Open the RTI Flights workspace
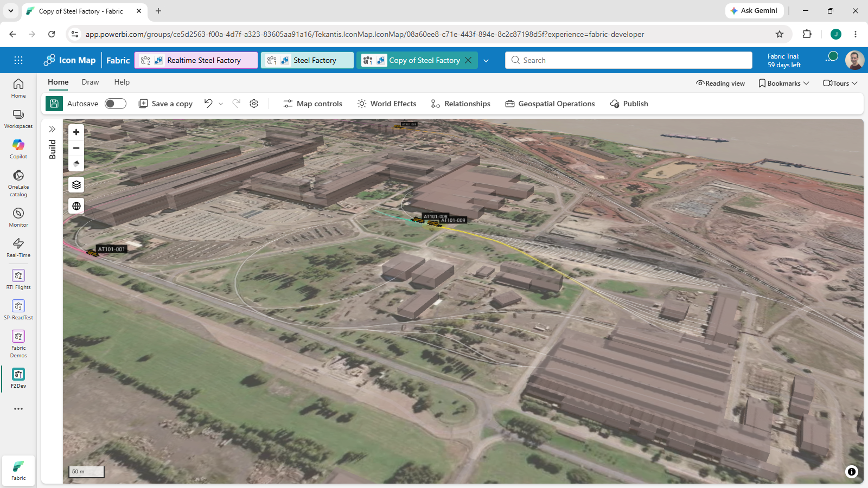This screenshot has width=868, height=488. [18, 279]
